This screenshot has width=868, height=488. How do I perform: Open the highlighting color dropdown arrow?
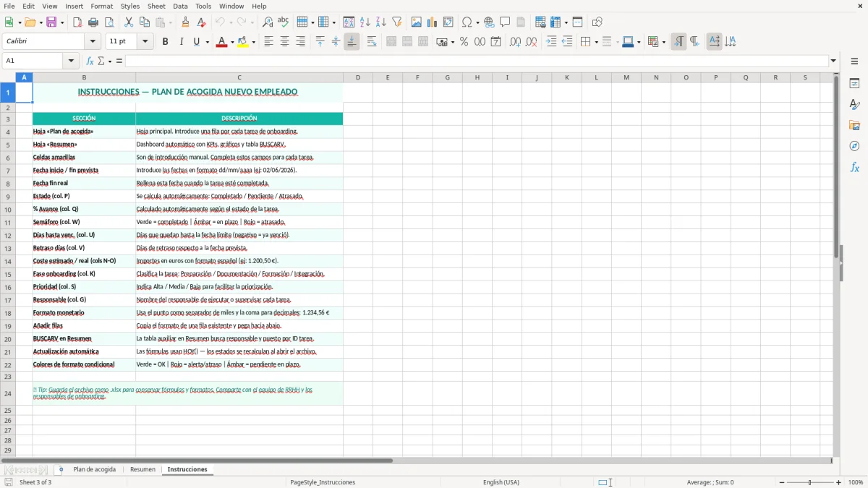click(x=254, y=42)
